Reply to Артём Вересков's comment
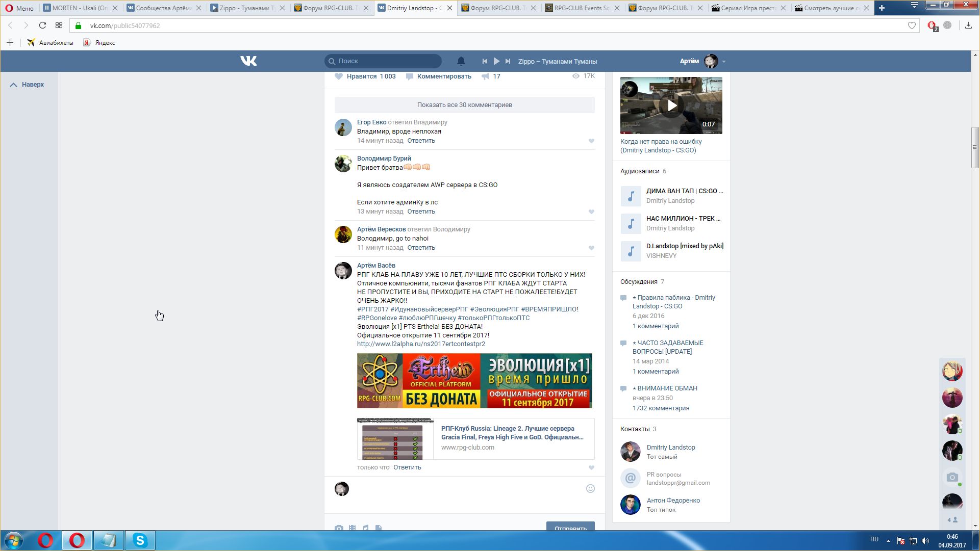This screenshot has height=551, width=980. click(x=421, y=248)
